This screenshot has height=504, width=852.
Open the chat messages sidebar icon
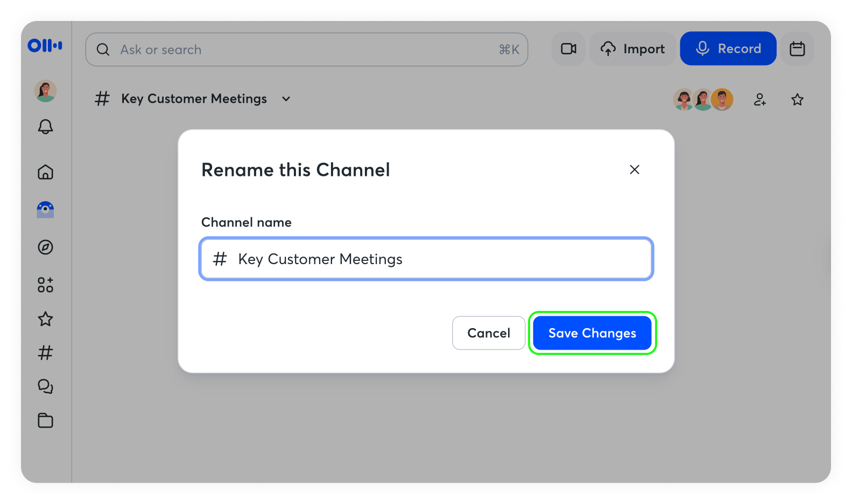[45, 386]
